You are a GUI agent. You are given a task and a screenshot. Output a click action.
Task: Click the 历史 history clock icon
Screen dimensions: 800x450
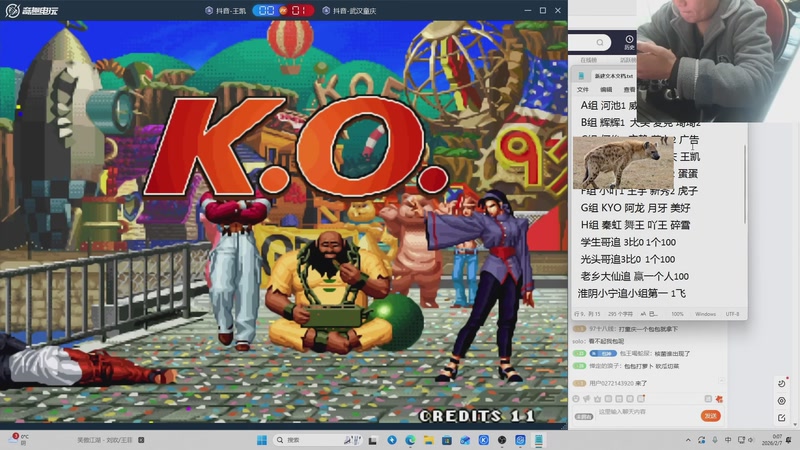pyautogui.click(x=629, y=42)
